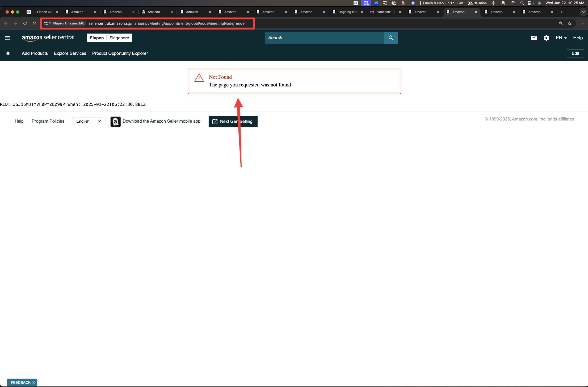Viewport: 588px width, 387px height.
Task: Click the Wi-Fi icon in the menu bar
Action: (513, 3)
